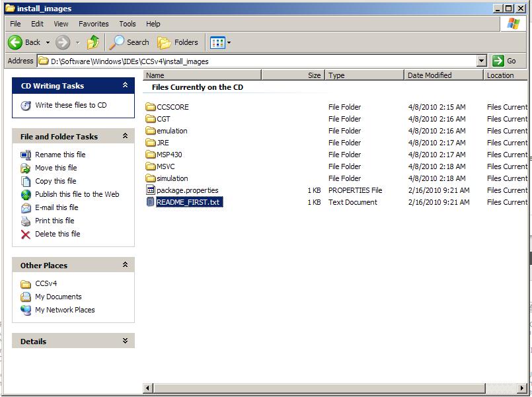
Task: Open the Help menu
Action: (x=153, y=24)
